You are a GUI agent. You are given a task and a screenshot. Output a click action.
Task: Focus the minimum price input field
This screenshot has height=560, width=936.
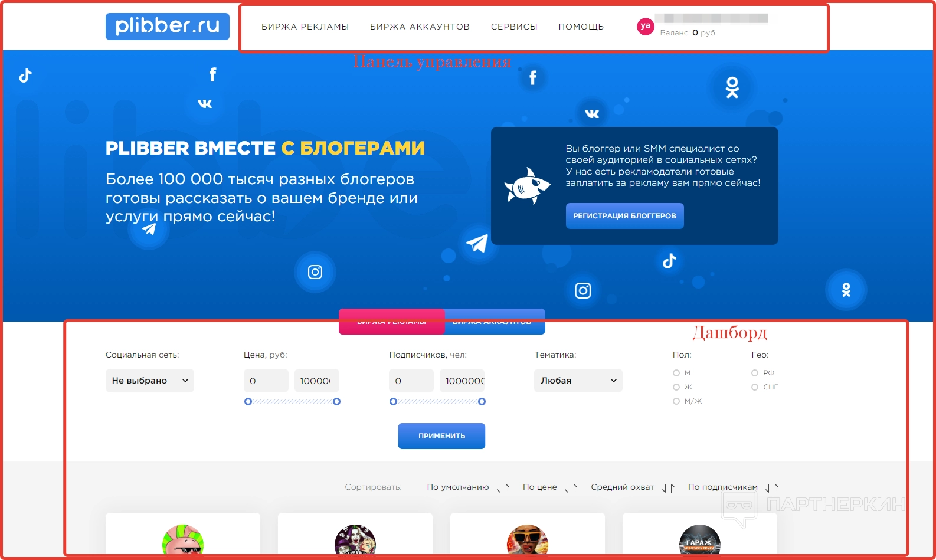[x=266, y=381]
